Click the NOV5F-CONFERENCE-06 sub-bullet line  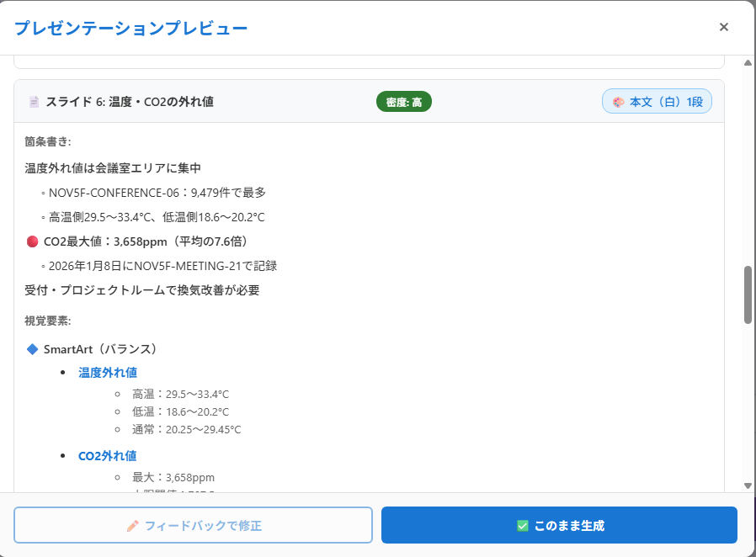point(157,193)
